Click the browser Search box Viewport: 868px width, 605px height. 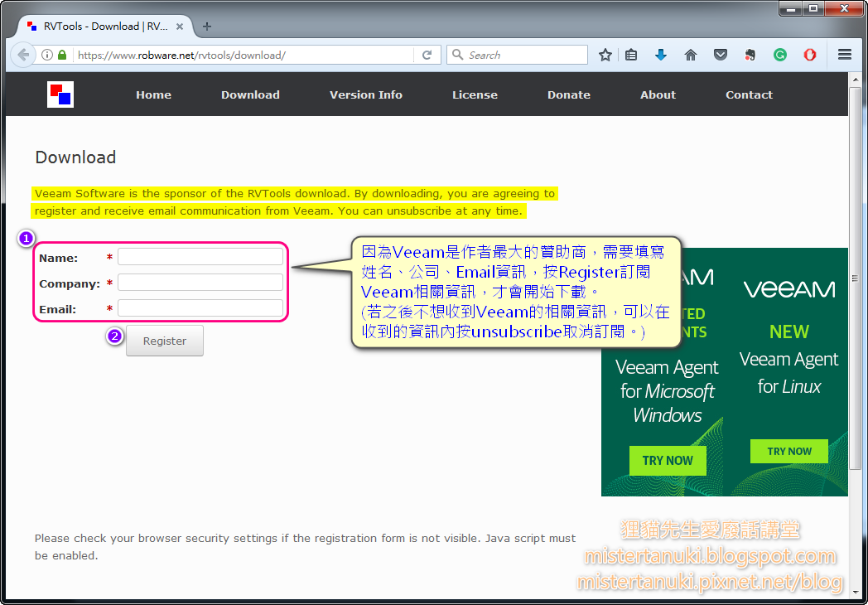tap(517, 55)
